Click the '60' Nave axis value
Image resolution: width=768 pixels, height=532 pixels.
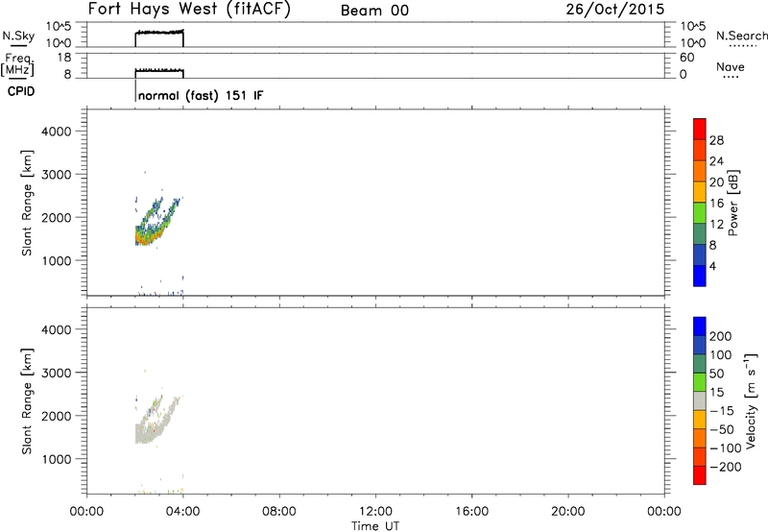pyautogui.click(x=686, y=58)
